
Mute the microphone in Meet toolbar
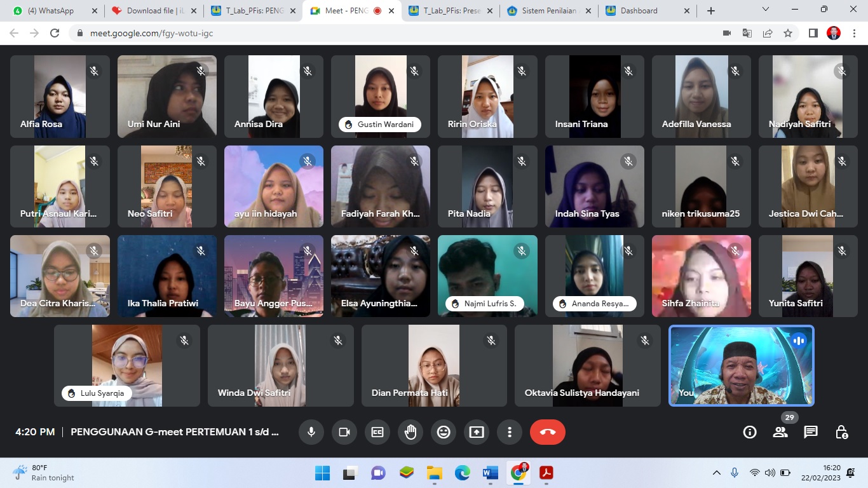coord(311,432)
